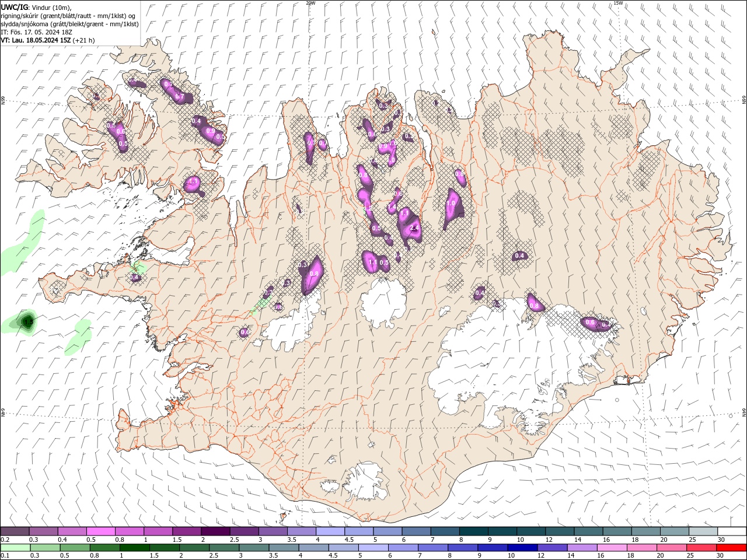Pick the deep blue 10–12 swatch, bottom rain legend
Image resolution: width=747 pixels, height=560 pixels.
click(x=522, y=548)
